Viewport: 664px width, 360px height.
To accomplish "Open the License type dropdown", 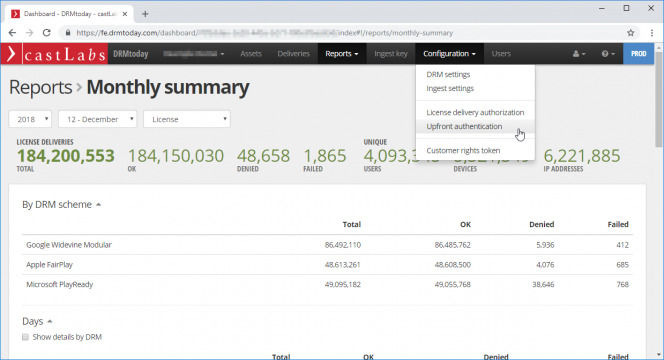I will (187, 119).
